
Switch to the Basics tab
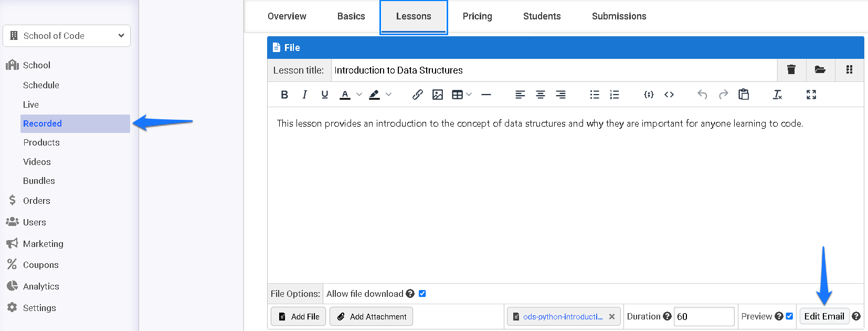point(351,16)
